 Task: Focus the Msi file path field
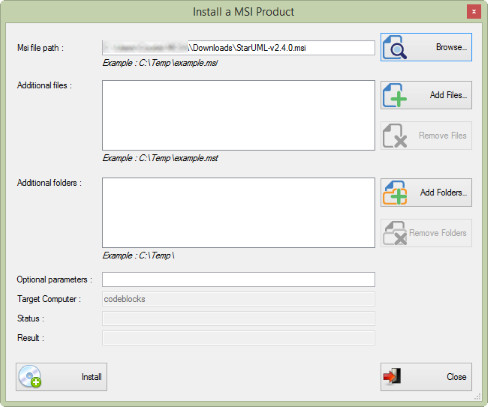(238, 48)
